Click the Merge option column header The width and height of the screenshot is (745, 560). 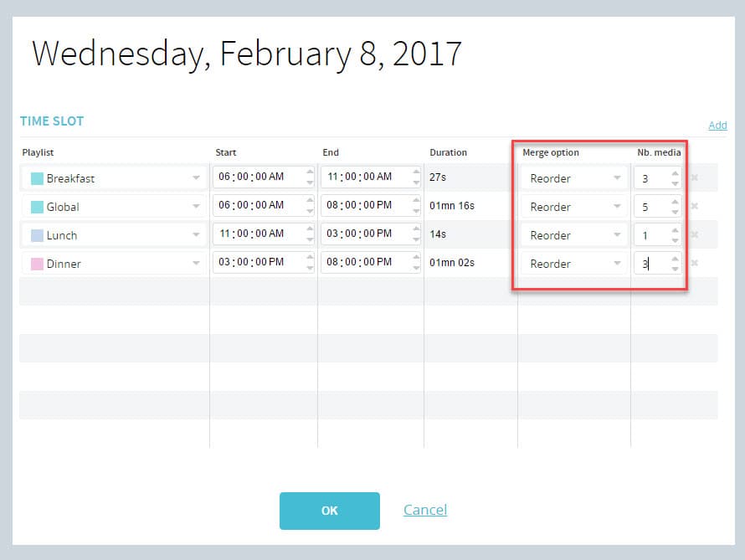click(x=551, y=152)
